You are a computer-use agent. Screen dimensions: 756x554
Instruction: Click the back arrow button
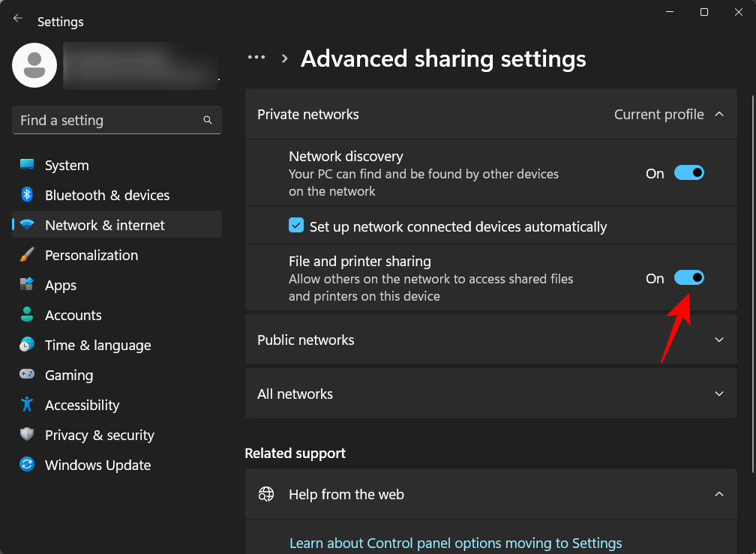pos(17,18)
